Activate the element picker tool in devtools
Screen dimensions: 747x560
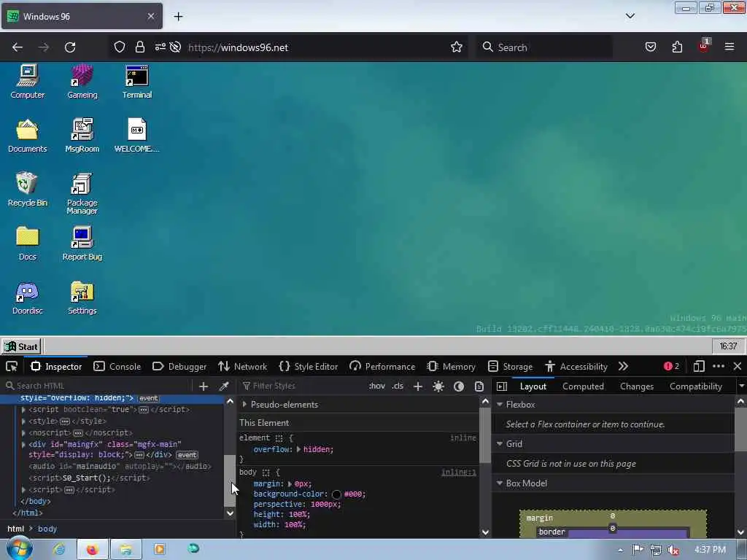click(x=12, y=366)
